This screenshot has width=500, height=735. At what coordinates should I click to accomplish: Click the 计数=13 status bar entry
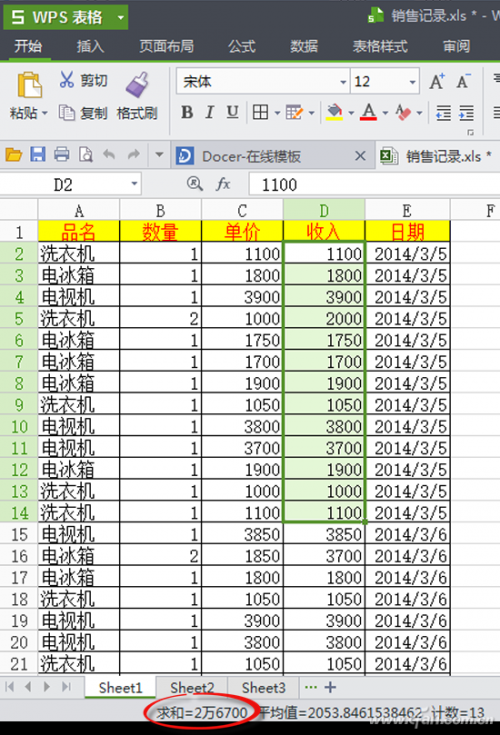pos(458,713)
